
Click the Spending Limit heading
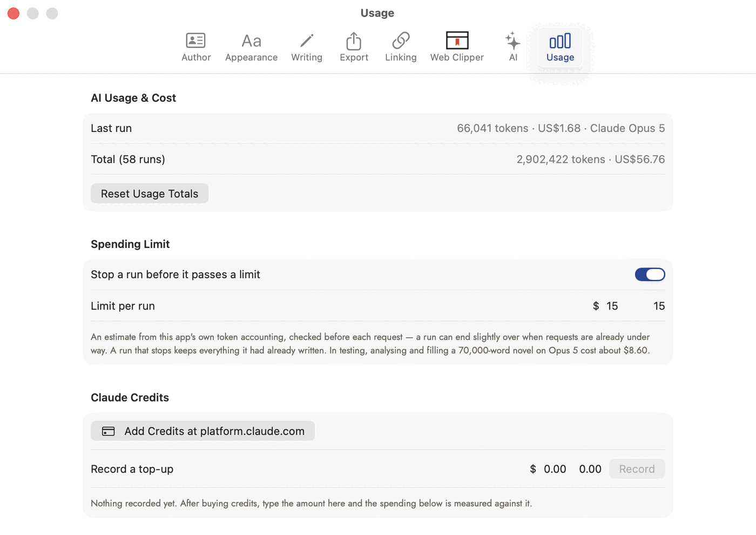pyautogui.click(x=130, y=244)
